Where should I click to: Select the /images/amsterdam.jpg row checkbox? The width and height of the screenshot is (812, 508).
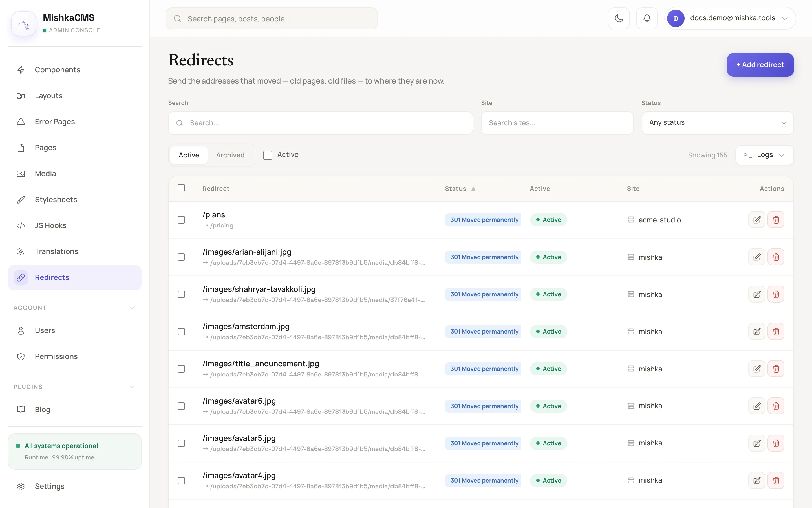click(181, 332)
